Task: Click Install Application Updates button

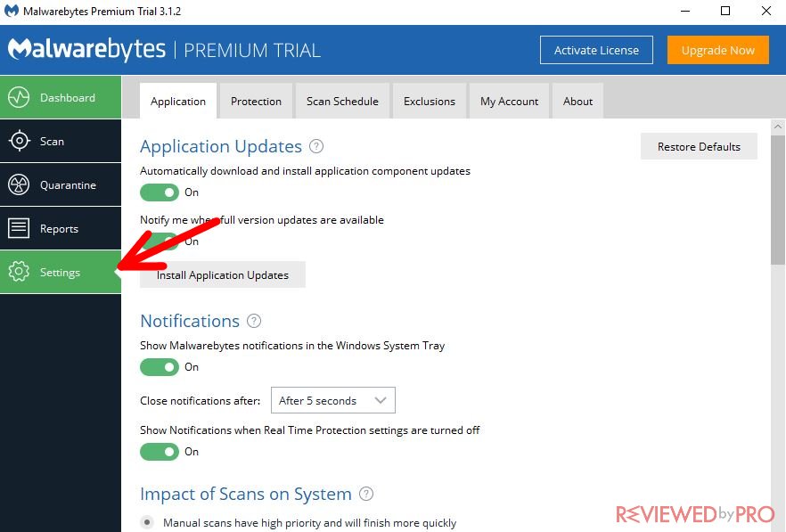Action: click(x=223, y=274)
